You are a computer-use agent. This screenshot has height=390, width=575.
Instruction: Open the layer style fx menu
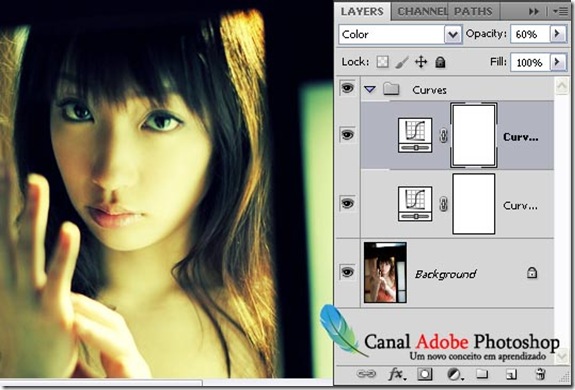(397, 374)
